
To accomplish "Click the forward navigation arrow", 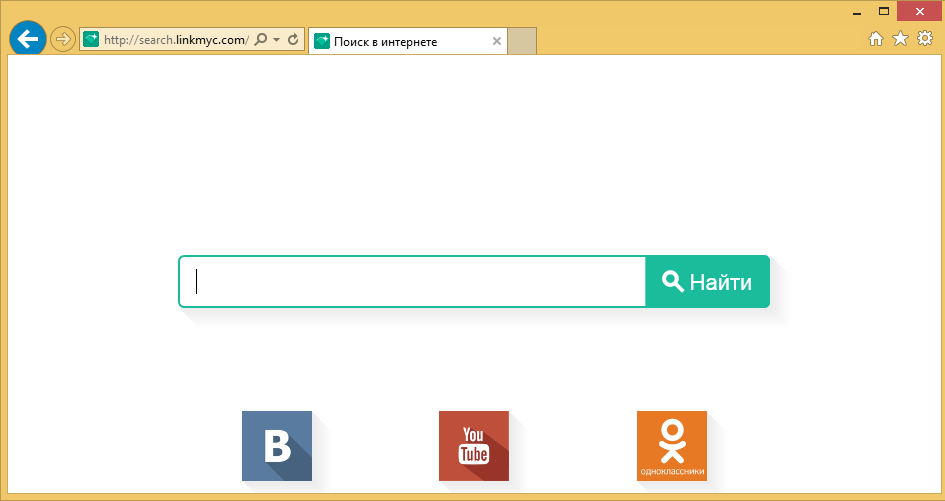I will point(62,40).
